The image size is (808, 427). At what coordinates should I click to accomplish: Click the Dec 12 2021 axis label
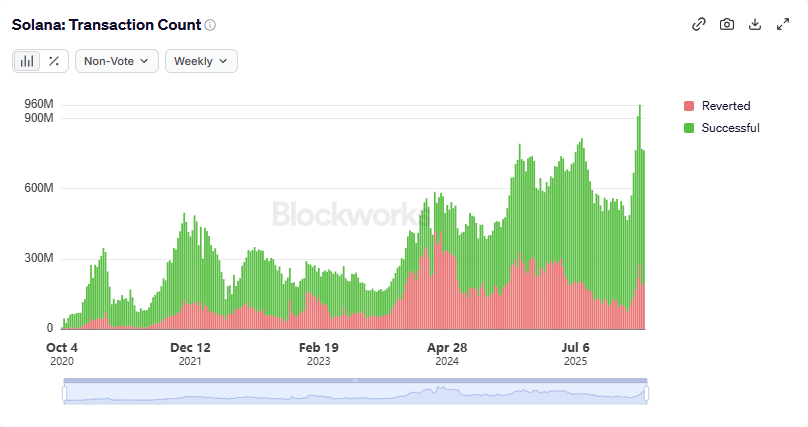[190, 354]
